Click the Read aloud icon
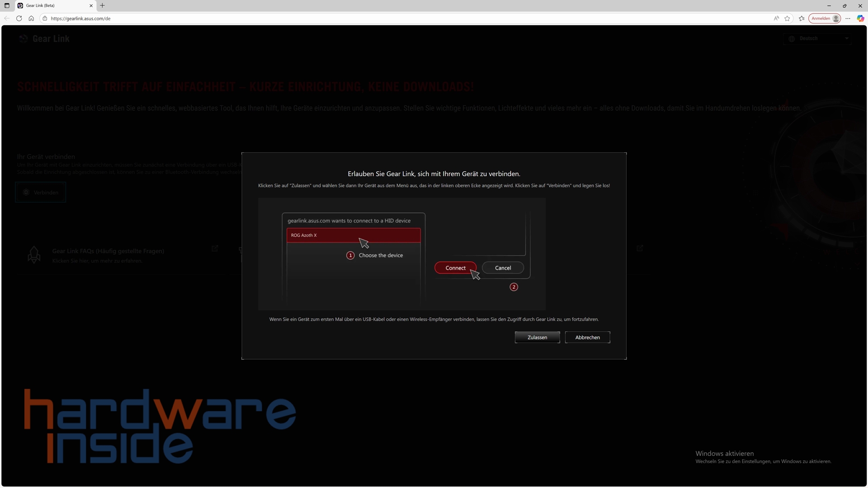Screen dimensions: 868x488 click(776, 19)
